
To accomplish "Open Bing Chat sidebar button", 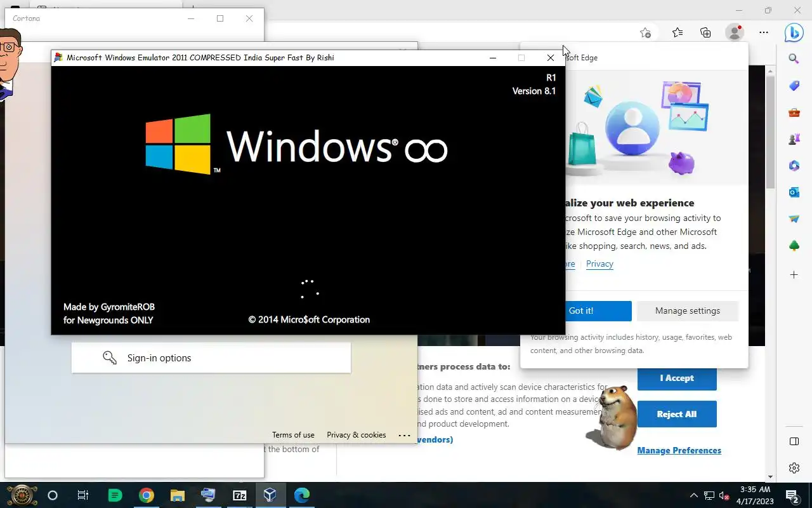I will click(794, 32).
